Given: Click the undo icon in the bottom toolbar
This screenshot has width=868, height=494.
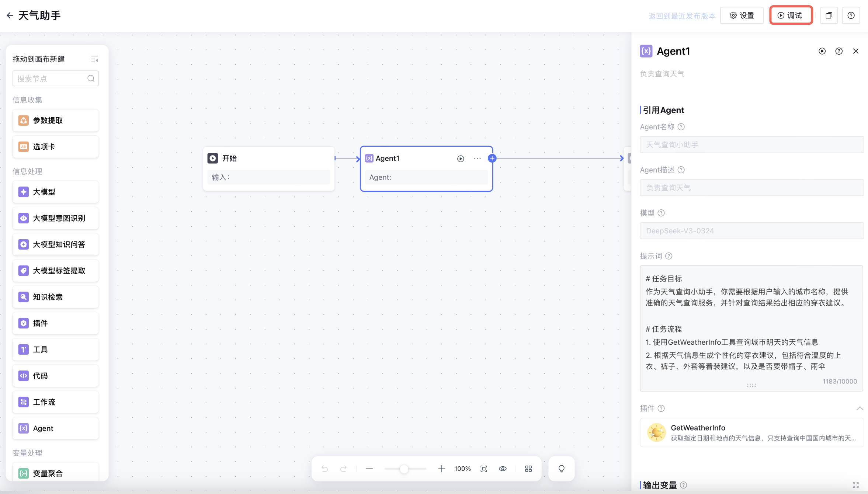Looking at the screenshot, I should click(324, 469).
